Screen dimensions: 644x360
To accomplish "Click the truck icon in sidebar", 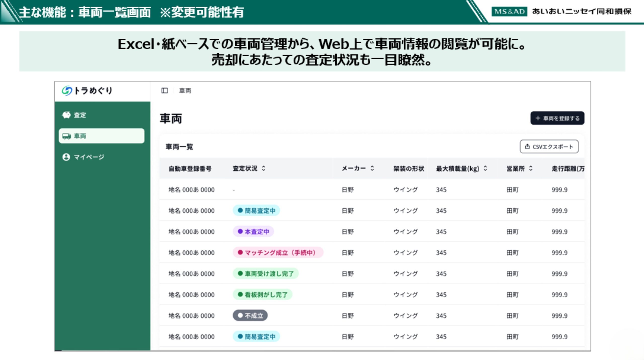I will pos(66,136).
